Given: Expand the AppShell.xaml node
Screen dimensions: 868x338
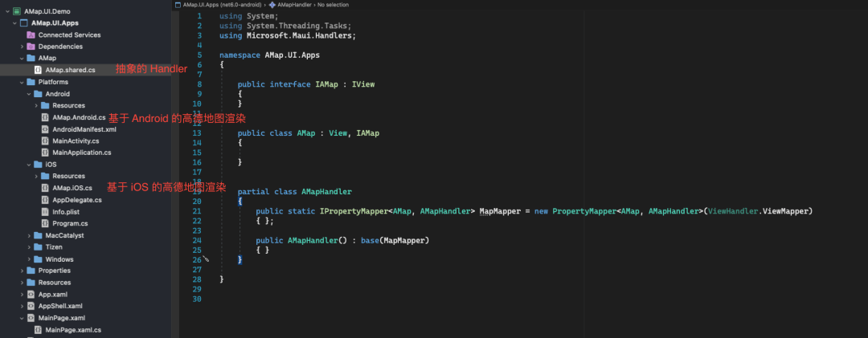Looking at the screenshot, I should pos(23,306).
